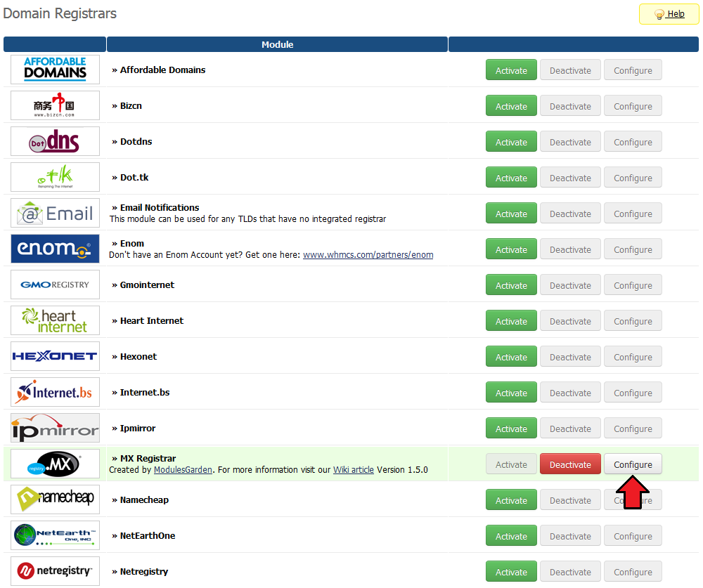Click the Email Notifications logo
Image resolution: width=703 pixels, height=588 pixels.
[x=55, y=213]
